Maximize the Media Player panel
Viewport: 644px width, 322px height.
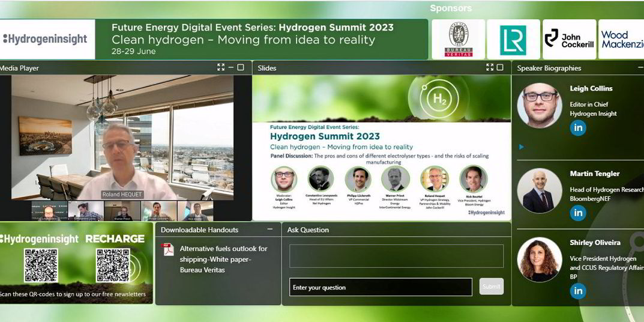point(241,67)
